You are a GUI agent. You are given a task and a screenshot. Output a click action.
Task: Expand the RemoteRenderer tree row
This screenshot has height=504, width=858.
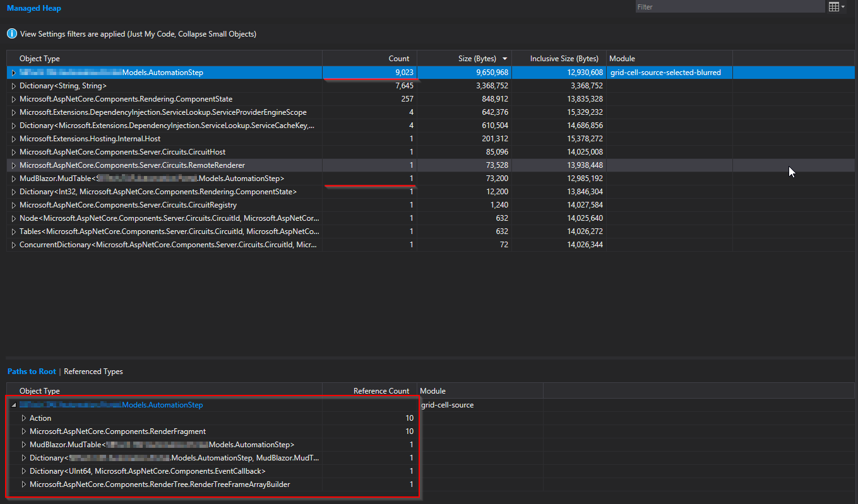[13, 165]
